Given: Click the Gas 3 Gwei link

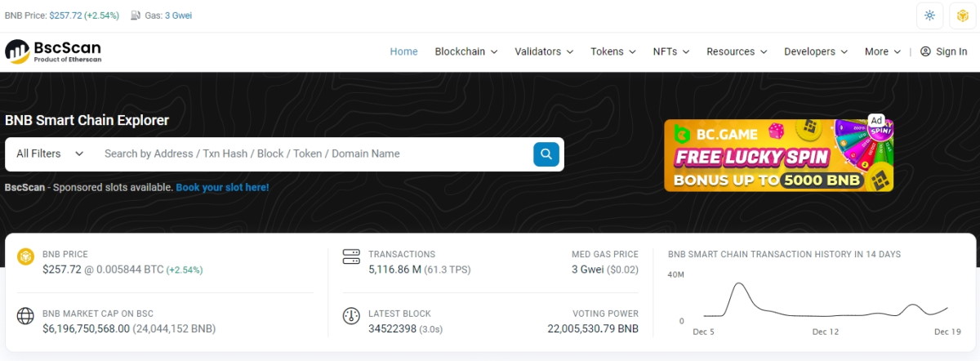Looking at the screenshot, I should (x=178, y=16).
